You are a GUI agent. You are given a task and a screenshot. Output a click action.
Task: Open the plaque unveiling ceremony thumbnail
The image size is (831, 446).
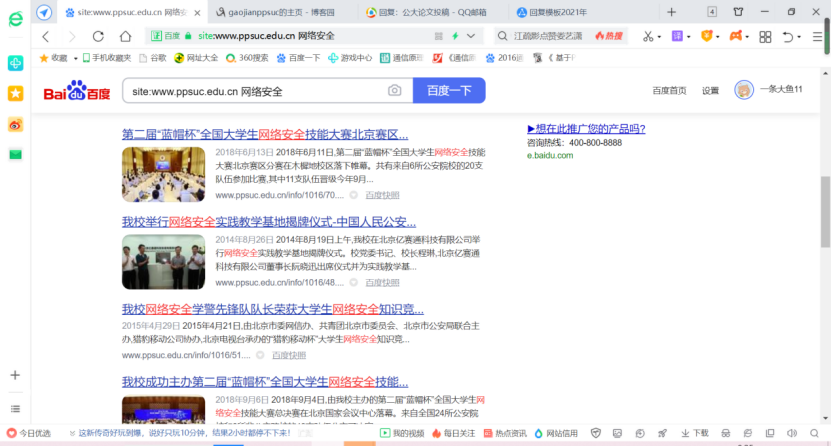click(x=163, y=262)
